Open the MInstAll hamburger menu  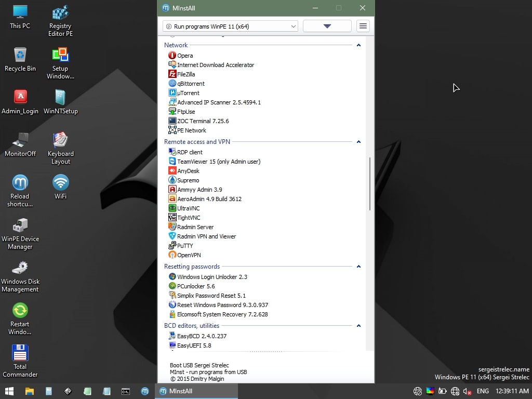tap(363, 26)
